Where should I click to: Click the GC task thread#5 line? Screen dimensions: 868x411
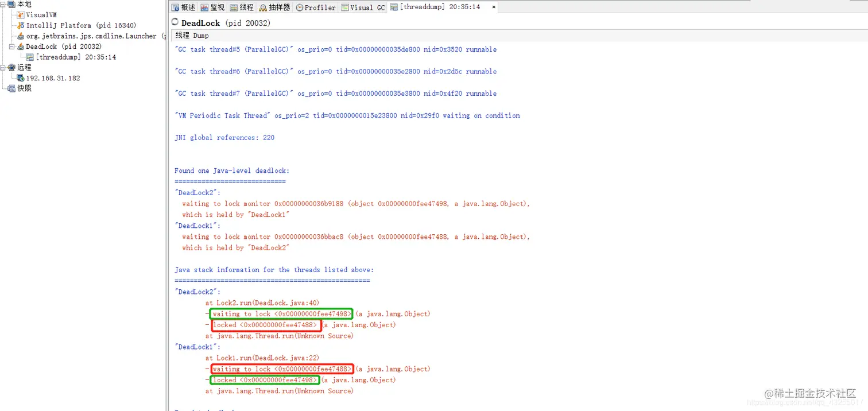[x=336, y=49]
